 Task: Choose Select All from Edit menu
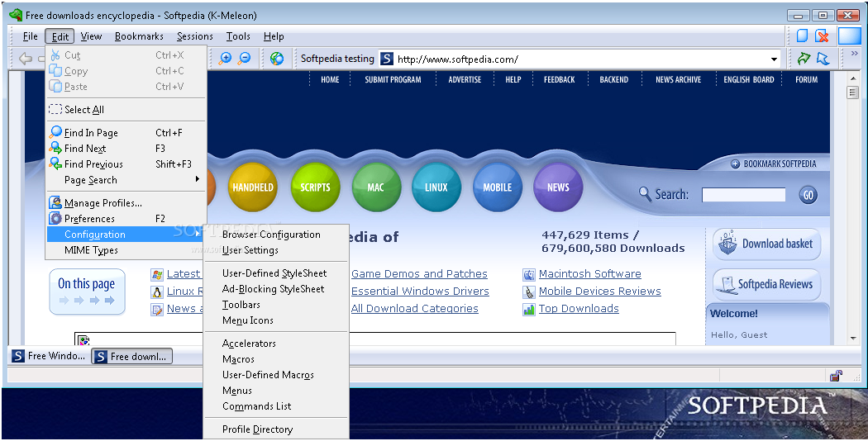tap(126, 110)
